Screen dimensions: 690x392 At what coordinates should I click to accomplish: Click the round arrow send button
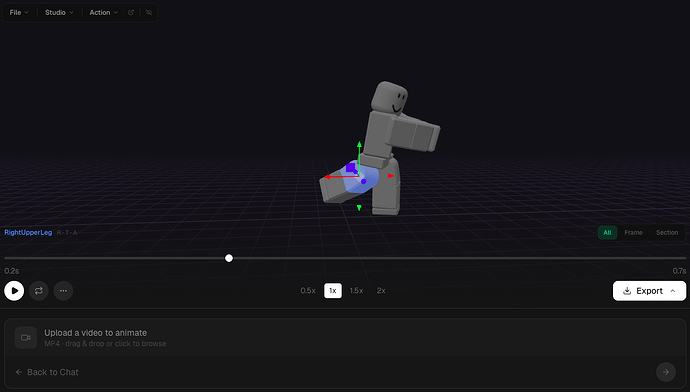(x=666, y=372)
